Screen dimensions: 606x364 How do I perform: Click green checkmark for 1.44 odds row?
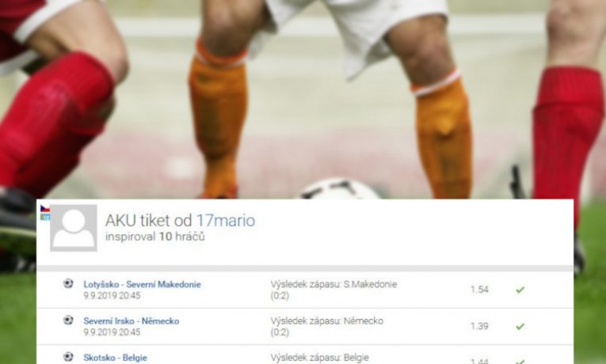pyautogui.click(x=520, y=362)
